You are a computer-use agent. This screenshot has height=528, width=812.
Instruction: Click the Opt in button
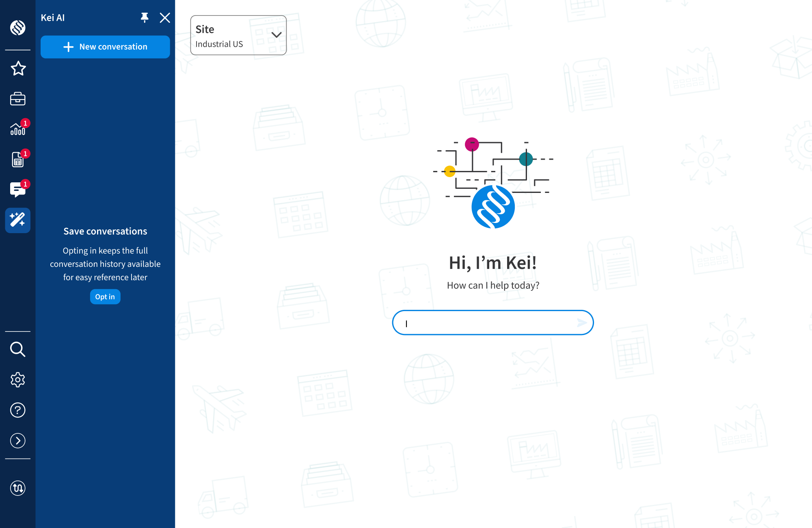pos(105,296)
